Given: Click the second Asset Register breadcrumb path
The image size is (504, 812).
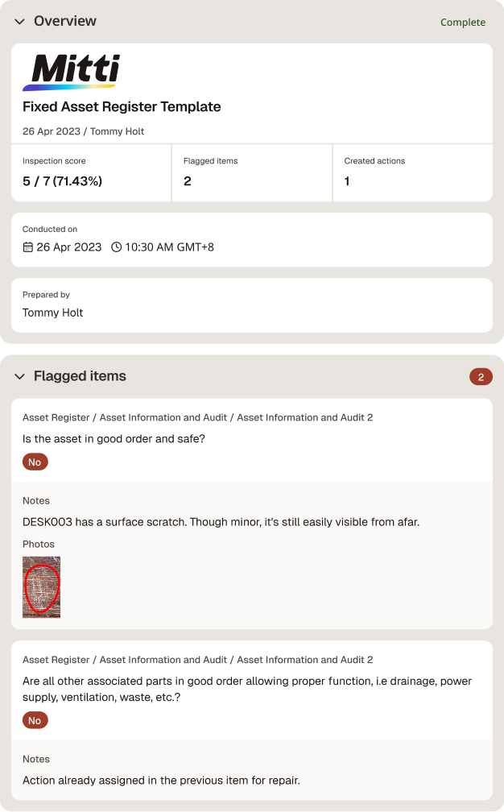Looking at the screenshot, I should [198, 660].
